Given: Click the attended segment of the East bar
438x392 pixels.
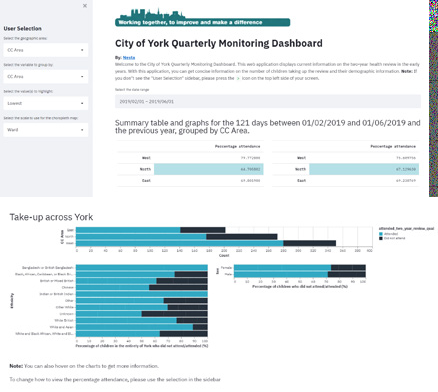Looking at the screenshot, I should pyautogui.click(x=128, y=230).
